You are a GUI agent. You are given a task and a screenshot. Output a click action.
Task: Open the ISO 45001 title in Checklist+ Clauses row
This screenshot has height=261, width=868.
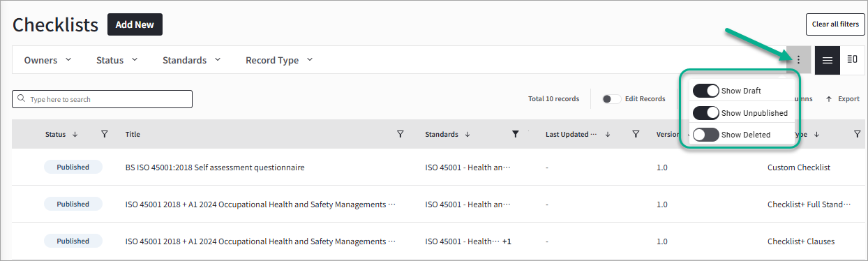click(x=260, y=241)
